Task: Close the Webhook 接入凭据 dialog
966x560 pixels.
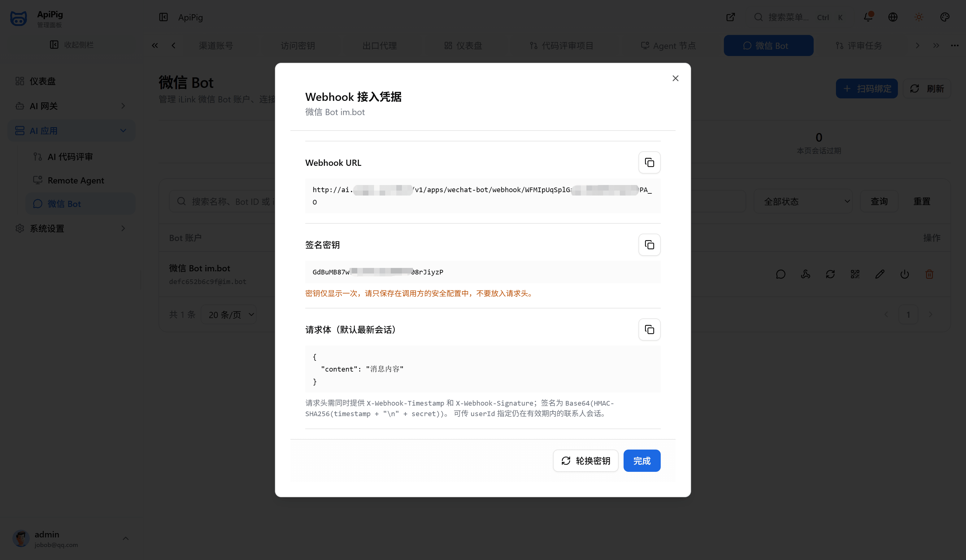Action: pyautogui.click(x=676, y=78)
